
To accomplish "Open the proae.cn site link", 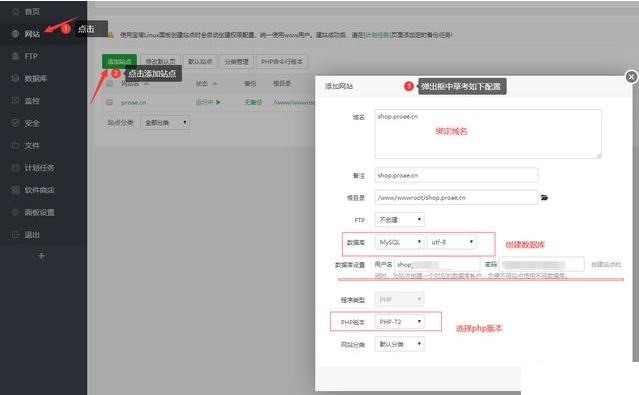I will (x=134, y=102).
